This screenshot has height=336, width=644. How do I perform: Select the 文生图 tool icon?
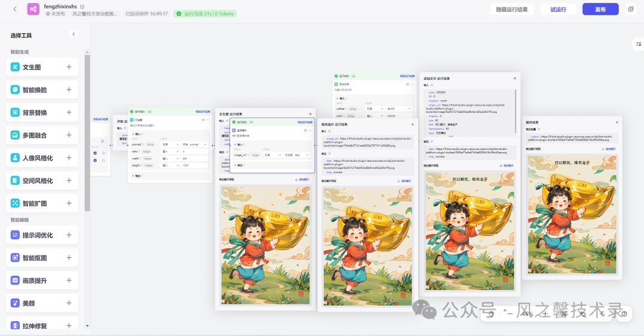[x=15, y=67]
